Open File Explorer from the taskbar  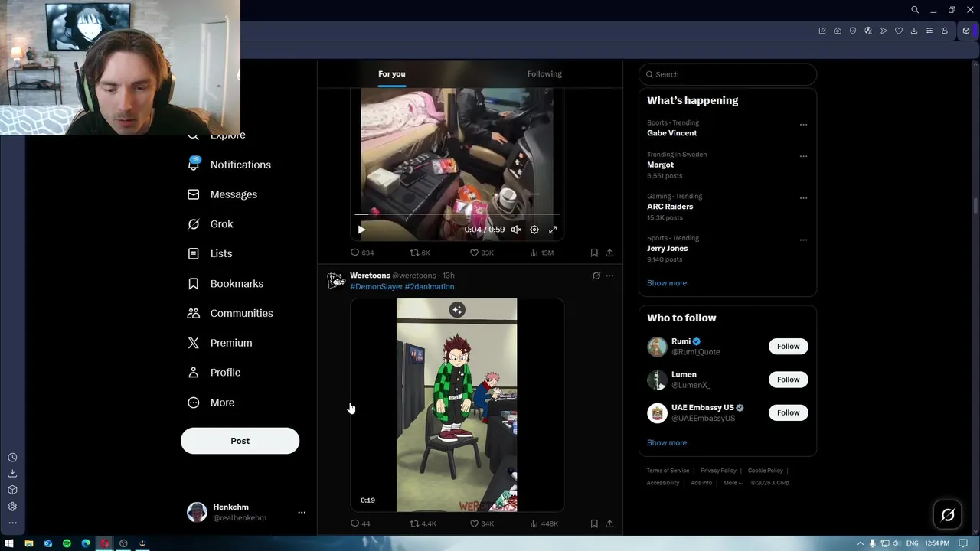(x=29, y=543)
